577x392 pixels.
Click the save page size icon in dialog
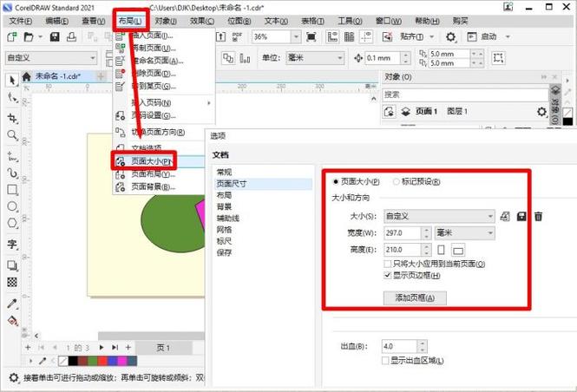[521, 216]
